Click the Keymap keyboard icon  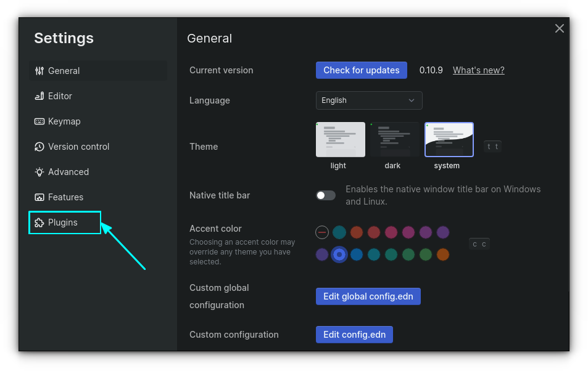coord(39,121)
